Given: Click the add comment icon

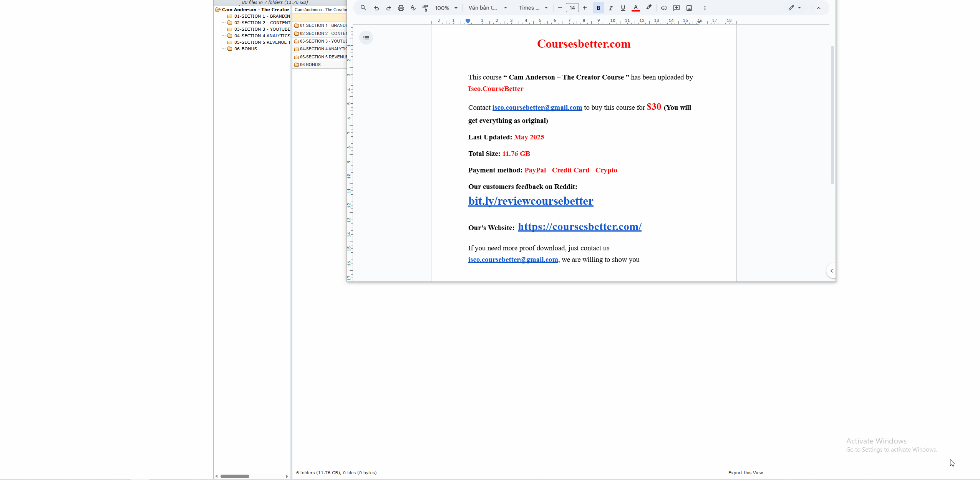Looking at the screenshot, I should [x=677, y=8].
